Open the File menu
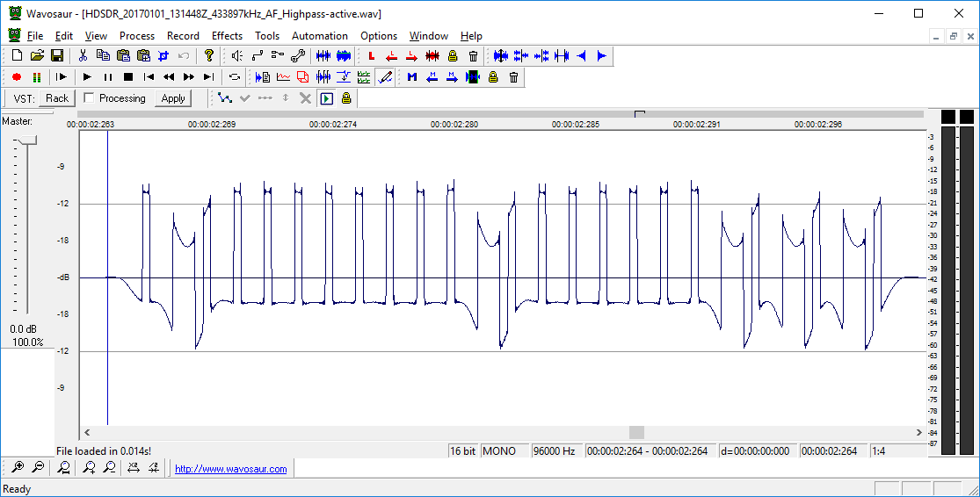980x497 pixels. click(35, 36)
